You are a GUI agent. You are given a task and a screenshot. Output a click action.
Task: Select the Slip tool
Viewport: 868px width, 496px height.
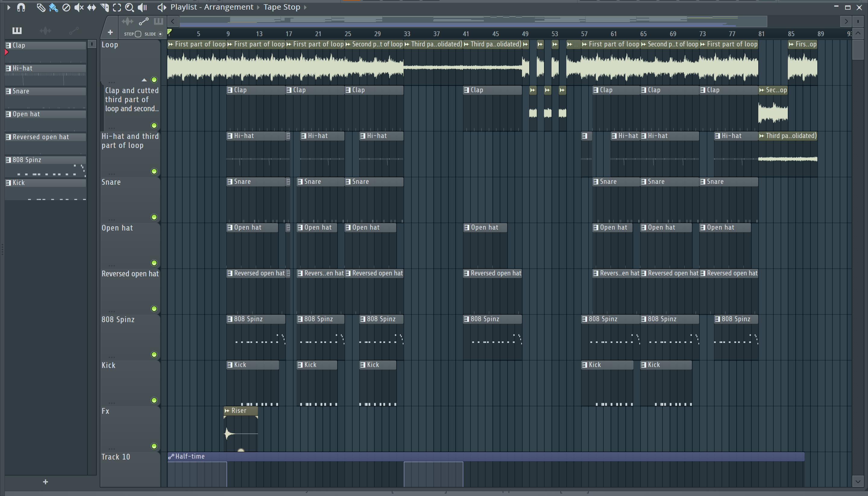tap(91, 7)
